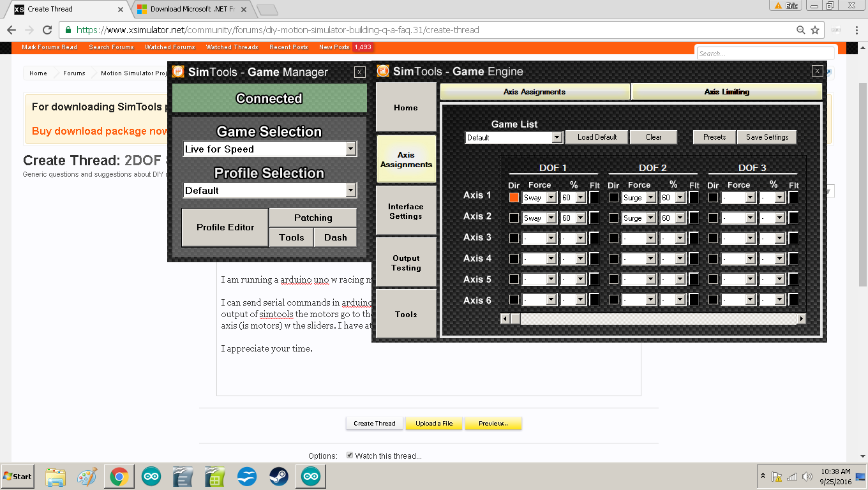Click the Save Settings button
868x490 pixels.
[767, 137]
